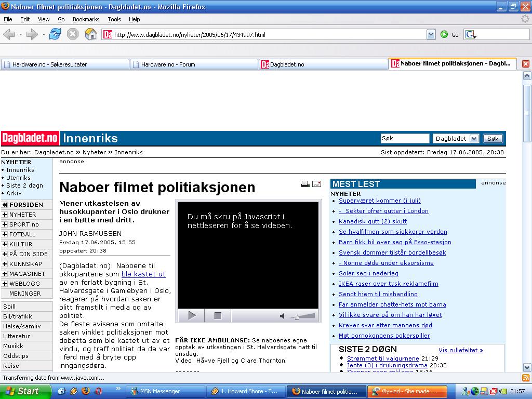Open MSN Messenger taskbar item
The image size is (532, 399).
tap(166, 391)
